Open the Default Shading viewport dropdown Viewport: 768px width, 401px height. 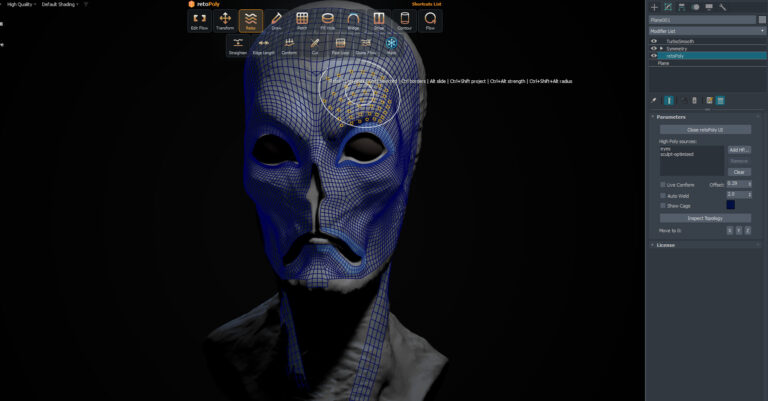60,4
